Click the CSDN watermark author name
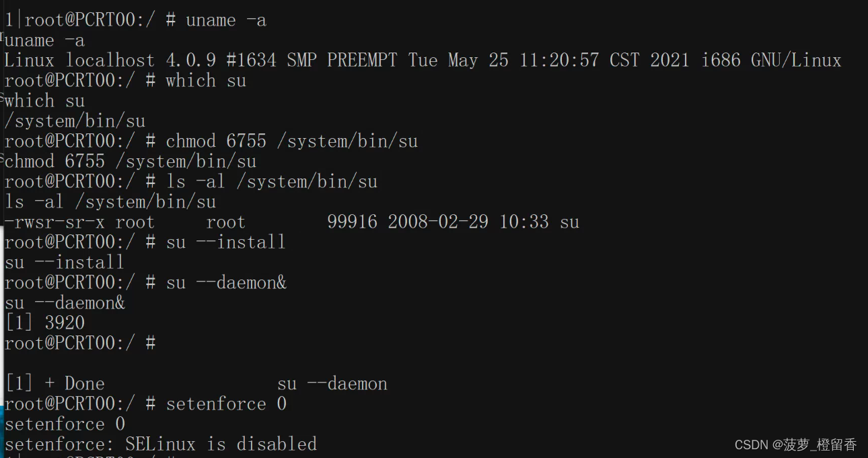 click(819, 445)
